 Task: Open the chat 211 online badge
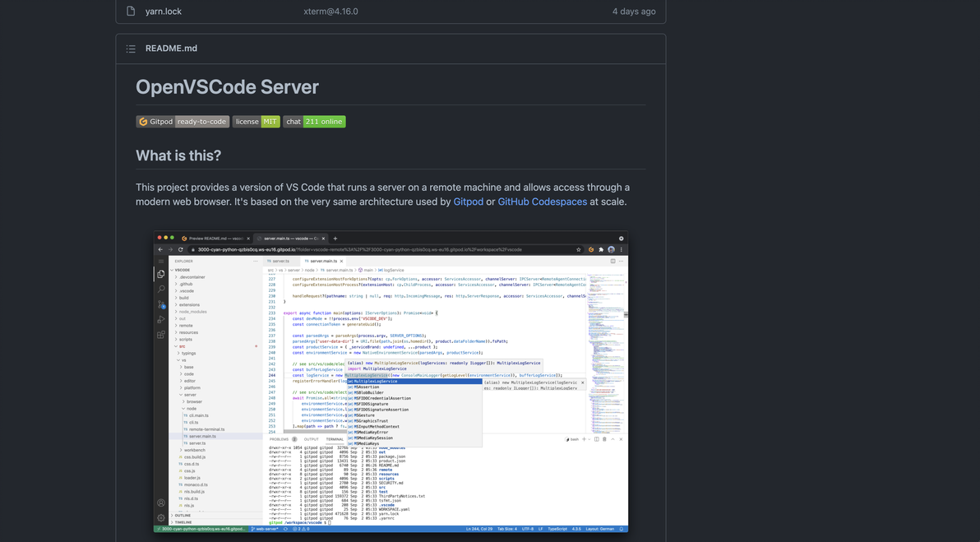[x=314, y=122]
